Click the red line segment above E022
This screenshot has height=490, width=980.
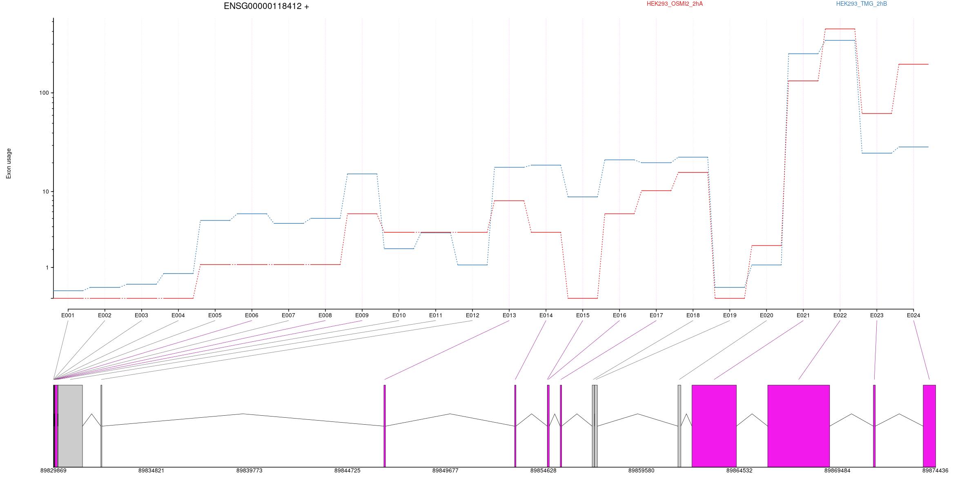point(840,29)
